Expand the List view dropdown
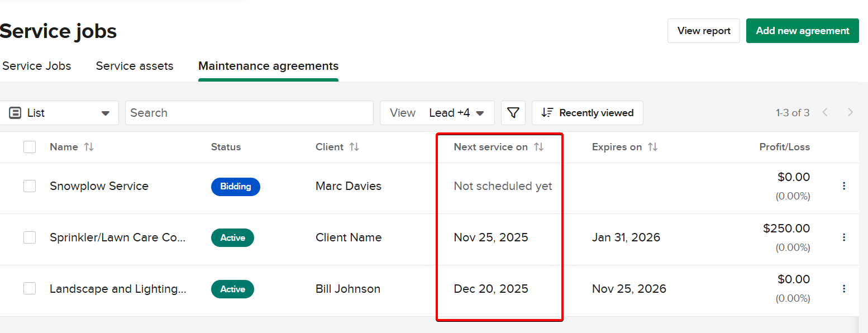 (x=59, y=113)
